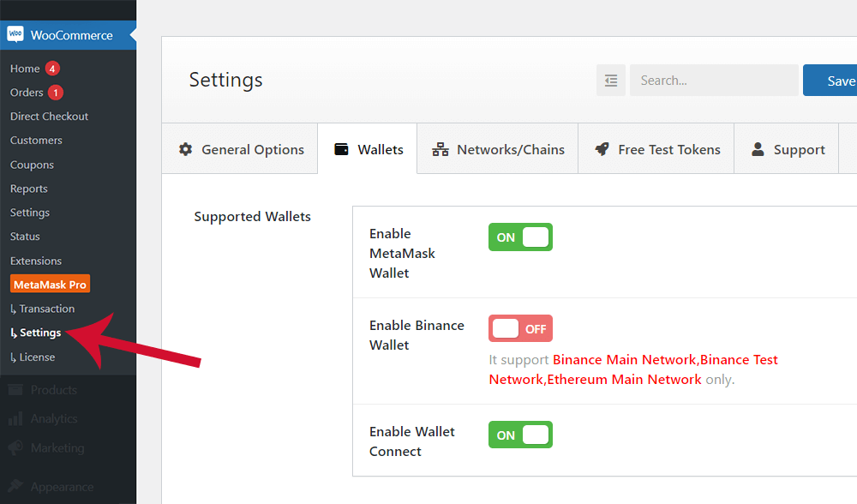This screenshot has width=857, height=504.
Task: Open the License submenu item
Action: [33, 357]
